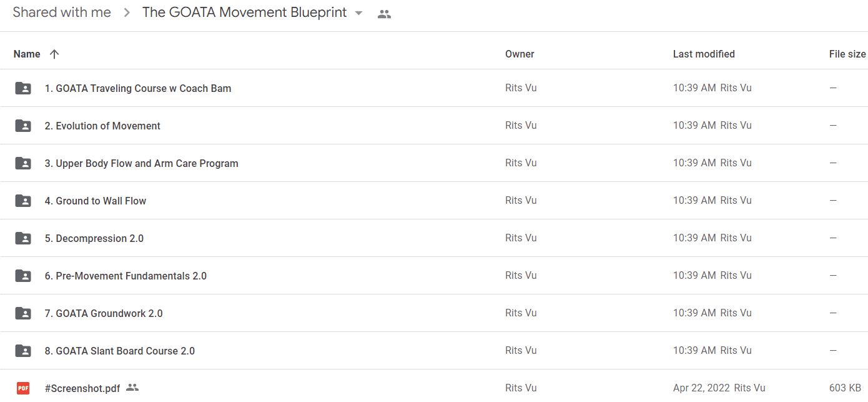Click the red PDF icon for #Screenshot.pdf
Viewport: 868px width, 402px height.
coord(23,388)
